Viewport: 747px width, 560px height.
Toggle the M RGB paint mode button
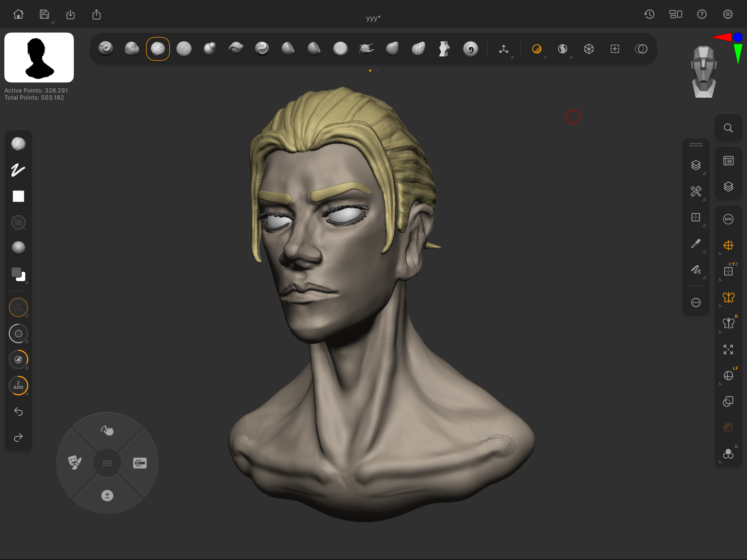[x=18, y=307]
